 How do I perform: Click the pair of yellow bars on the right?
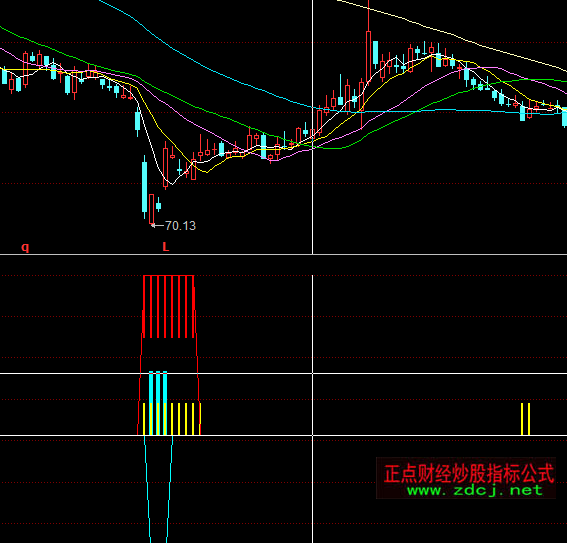[525, 419]
